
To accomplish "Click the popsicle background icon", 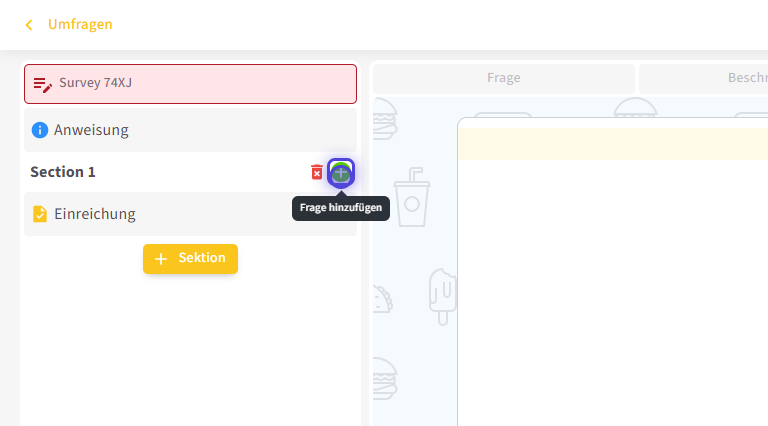I will tap(441, 295).
